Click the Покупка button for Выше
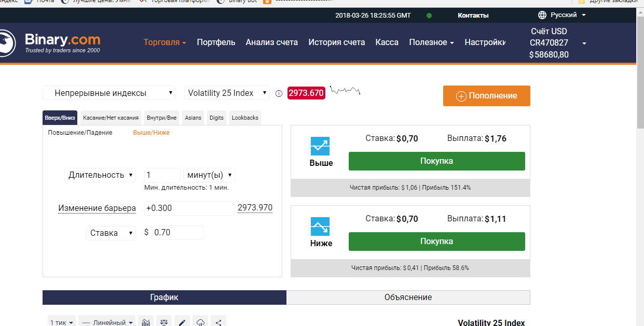Image resolution: width=644 pixels, height=326 pixels. (x=436, y=161)
